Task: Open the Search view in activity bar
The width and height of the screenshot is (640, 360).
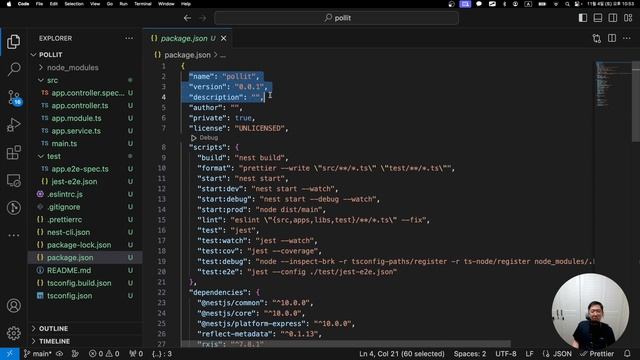Action: 14,69
